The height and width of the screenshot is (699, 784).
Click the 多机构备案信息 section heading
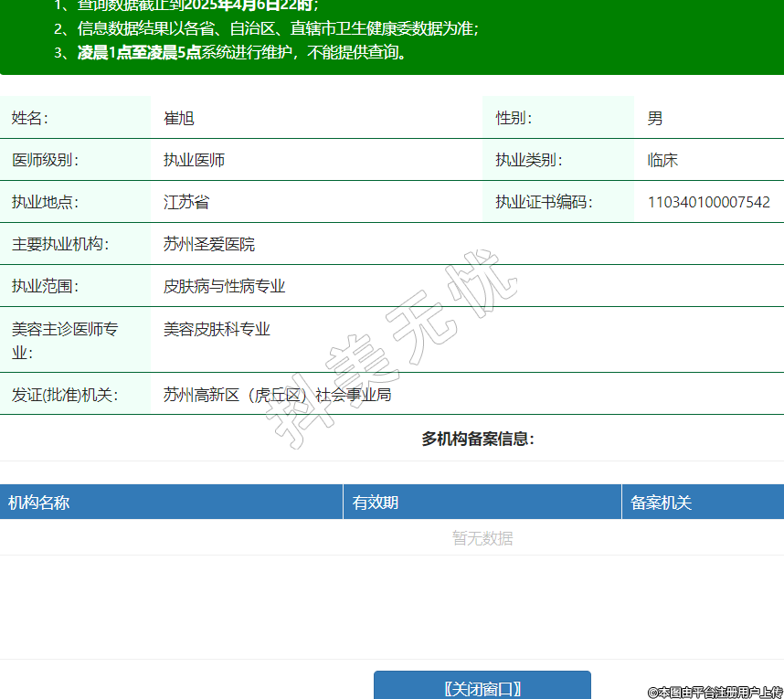click(478, 439)
